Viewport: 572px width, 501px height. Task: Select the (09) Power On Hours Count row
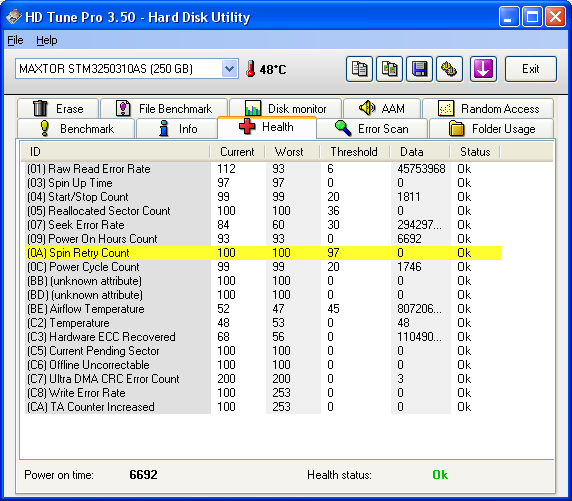(263, 239)
